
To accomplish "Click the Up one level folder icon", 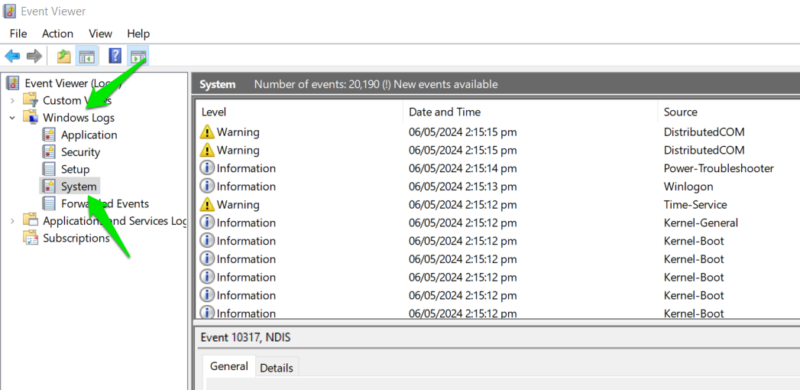I will [x=64, y=56].
